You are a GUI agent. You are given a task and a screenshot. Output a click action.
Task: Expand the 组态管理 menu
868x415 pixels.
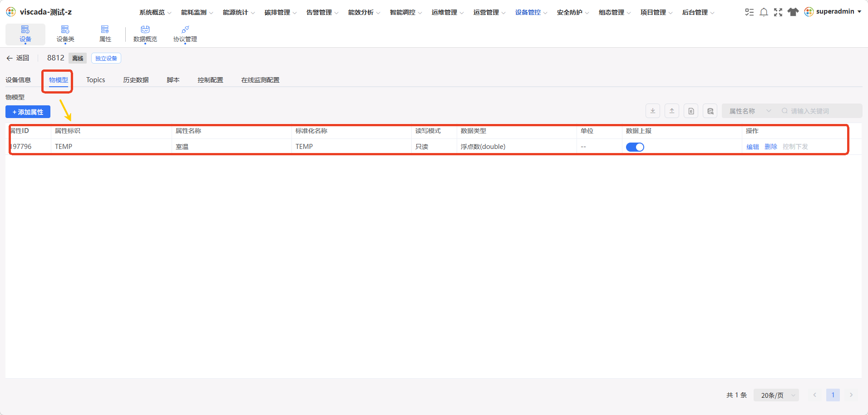point(615,12)
